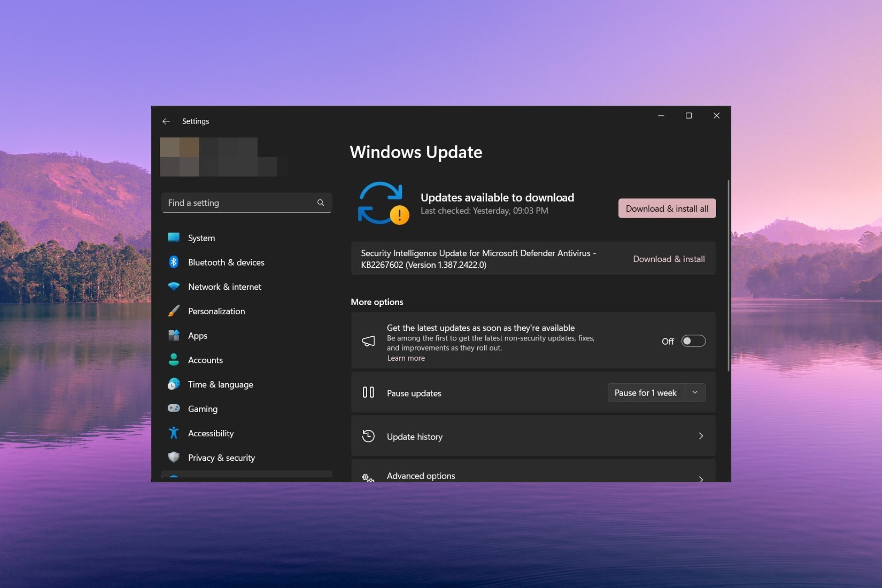882x588 pixels.
Task: Click 'Last checked: Yesterday, 09:03 PM' text
Action: pyautogui.click(x=484, y=211)
